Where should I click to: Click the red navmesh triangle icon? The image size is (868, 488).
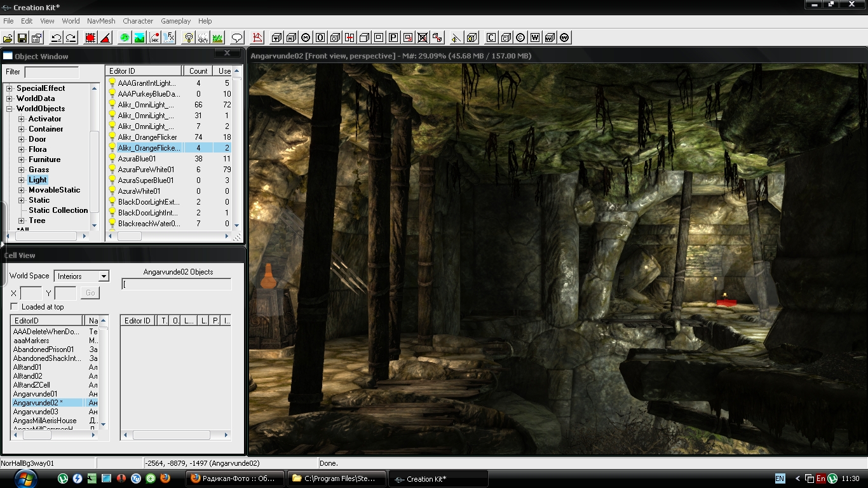point(257,37)
